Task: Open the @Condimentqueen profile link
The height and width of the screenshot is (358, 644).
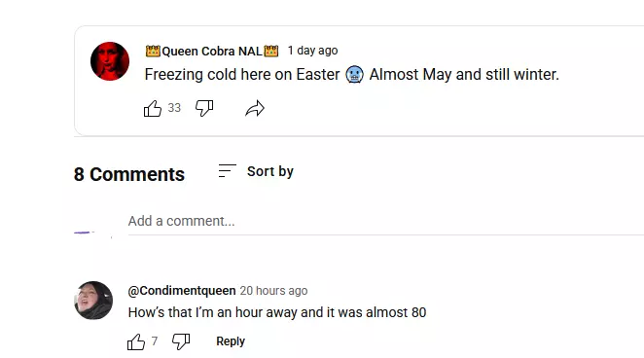Action: tap(182, 290)
